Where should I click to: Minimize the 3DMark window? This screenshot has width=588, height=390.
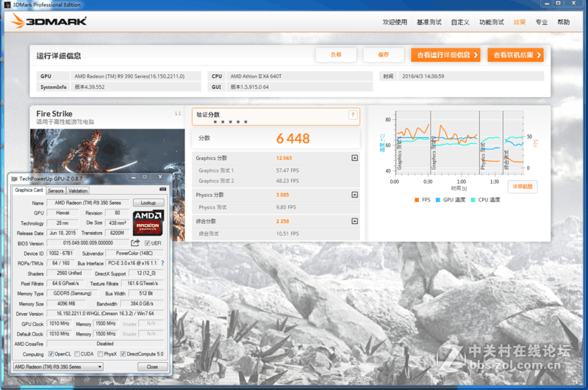(547, 3)
